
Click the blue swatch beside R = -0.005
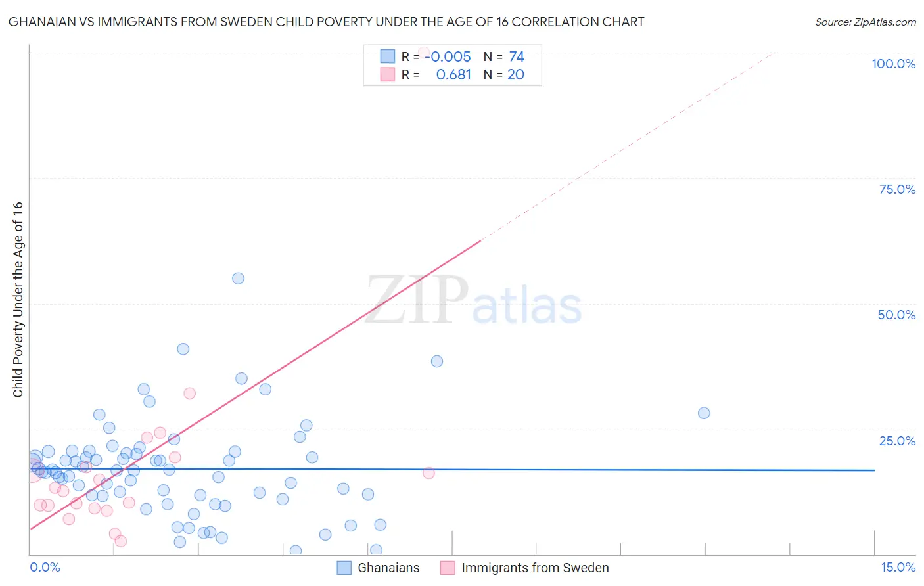pos(388,56)
